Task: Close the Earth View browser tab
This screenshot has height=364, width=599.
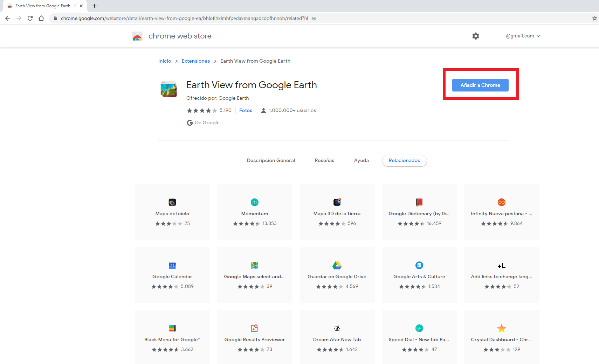Action: tap(81, 6)
